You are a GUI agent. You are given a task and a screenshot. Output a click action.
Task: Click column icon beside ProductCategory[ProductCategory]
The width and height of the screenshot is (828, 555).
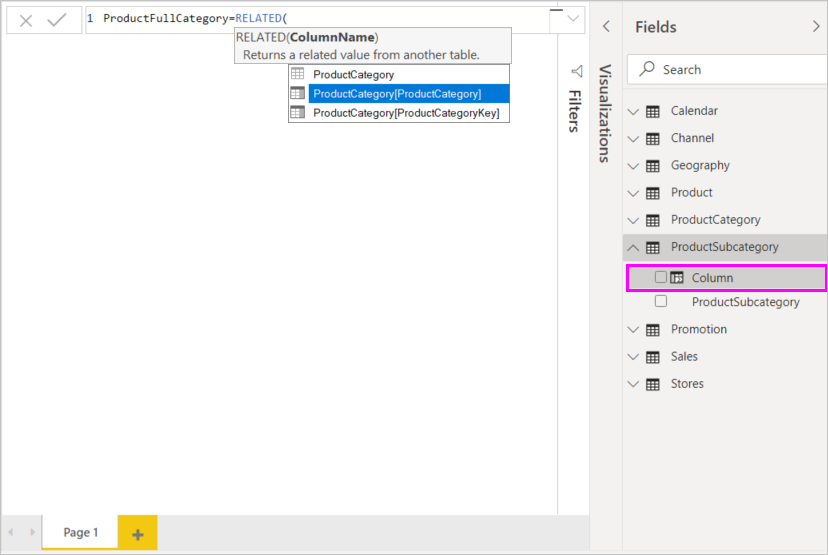pyautogui.click(x=298, y=93)
